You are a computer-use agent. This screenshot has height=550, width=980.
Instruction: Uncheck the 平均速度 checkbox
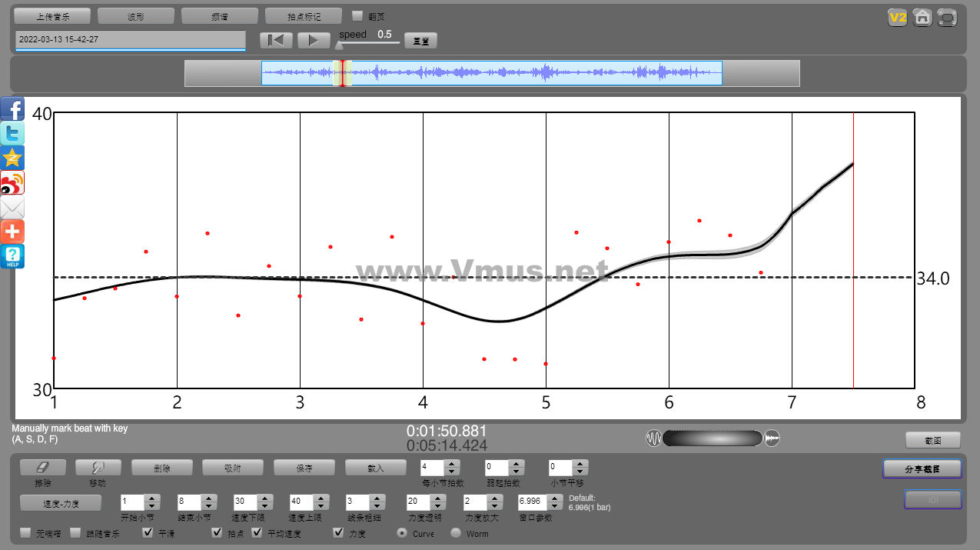pos(257,532)
